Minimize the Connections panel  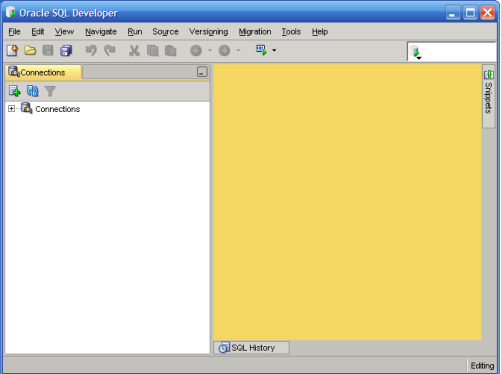tap(202, 72)
